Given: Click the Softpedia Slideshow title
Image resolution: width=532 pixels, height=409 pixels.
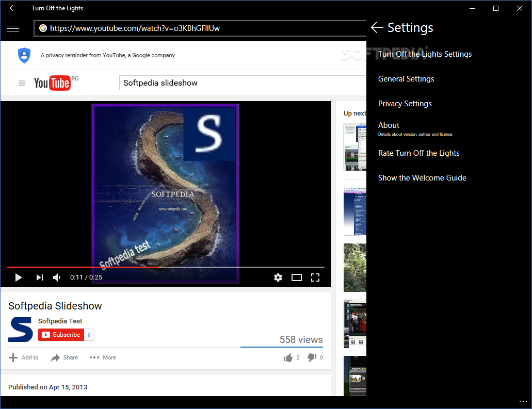Looking at the screenshot, I should (55, 306).
